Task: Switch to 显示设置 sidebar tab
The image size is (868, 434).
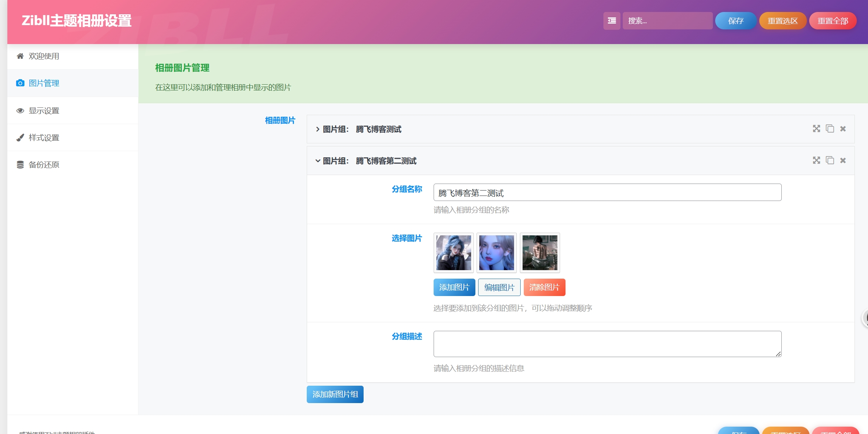Action: (44, 111)
